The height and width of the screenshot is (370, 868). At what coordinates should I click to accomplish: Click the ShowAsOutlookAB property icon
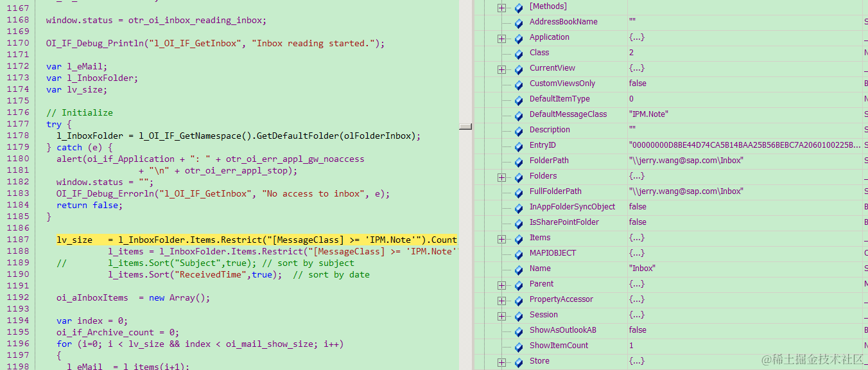click(x=519, y=331)
